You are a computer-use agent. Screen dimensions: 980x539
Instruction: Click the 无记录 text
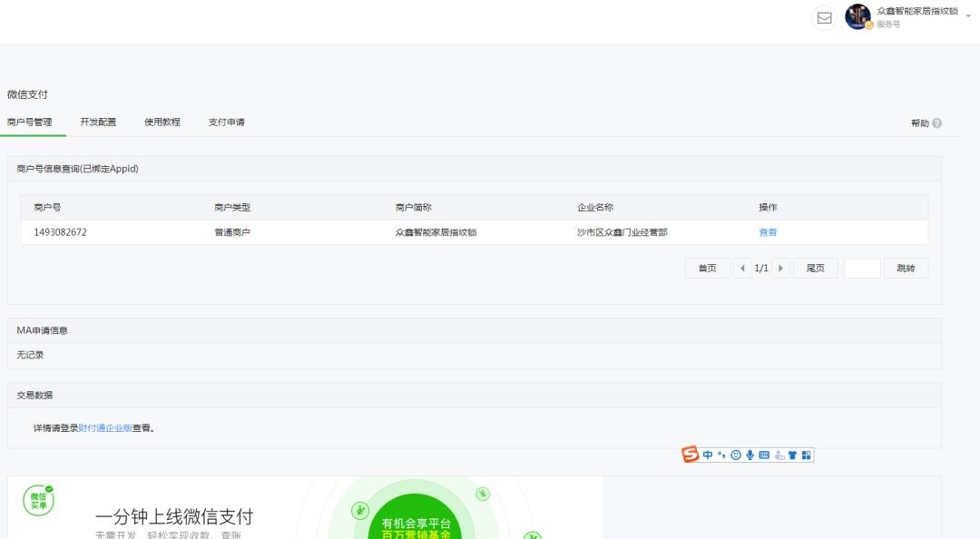tap(30, 355)
